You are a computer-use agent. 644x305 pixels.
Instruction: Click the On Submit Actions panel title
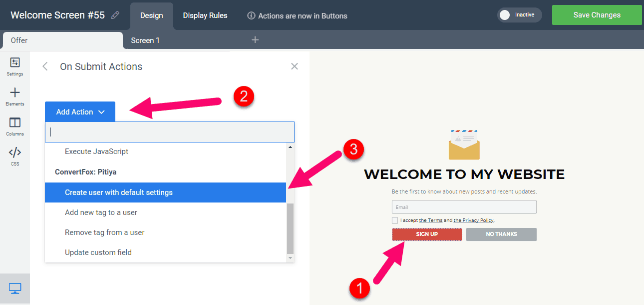coord(101,66)
